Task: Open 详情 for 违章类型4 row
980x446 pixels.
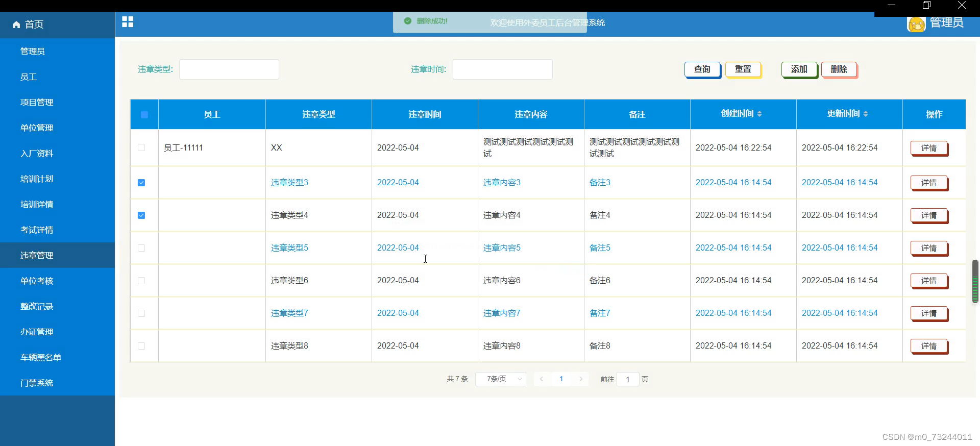Action: click(929, 215)
